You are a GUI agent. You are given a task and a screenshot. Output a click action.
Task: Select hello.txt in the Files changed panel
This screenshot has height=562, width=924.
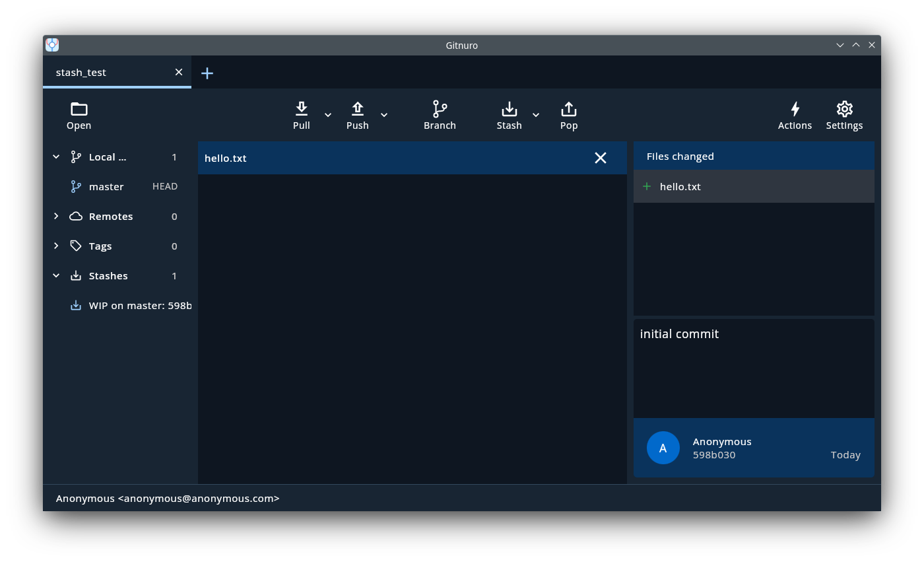680,186
